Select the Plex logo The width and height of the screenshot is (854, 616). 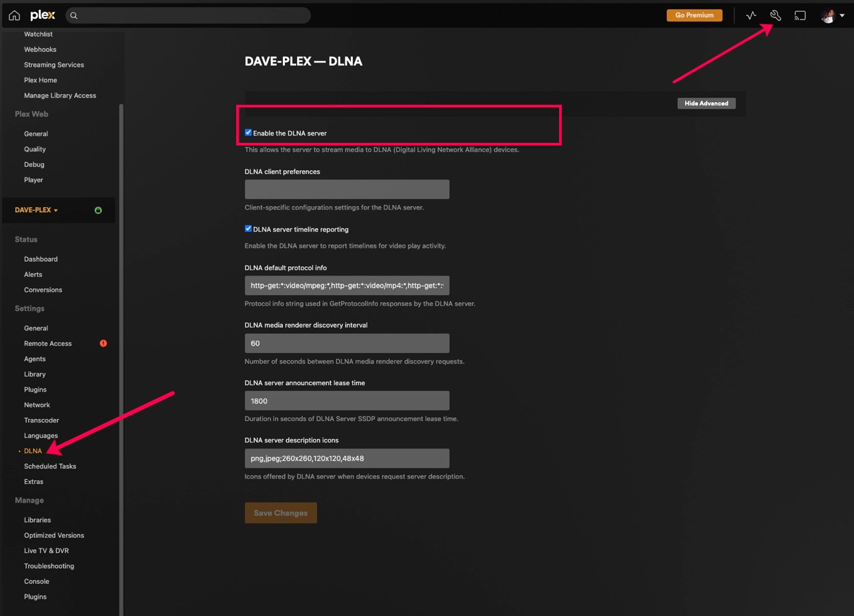click(42, 15)
